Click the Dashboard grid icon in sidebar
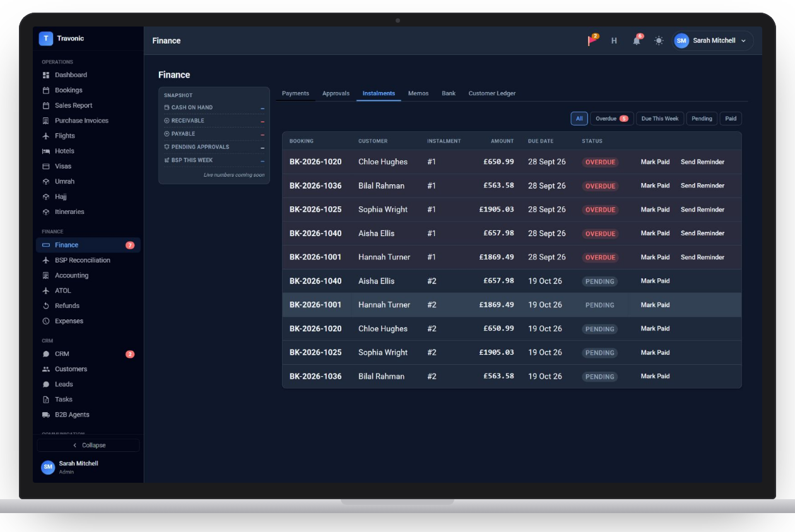This screenshot has width=795, height=532. pos(46,75)
